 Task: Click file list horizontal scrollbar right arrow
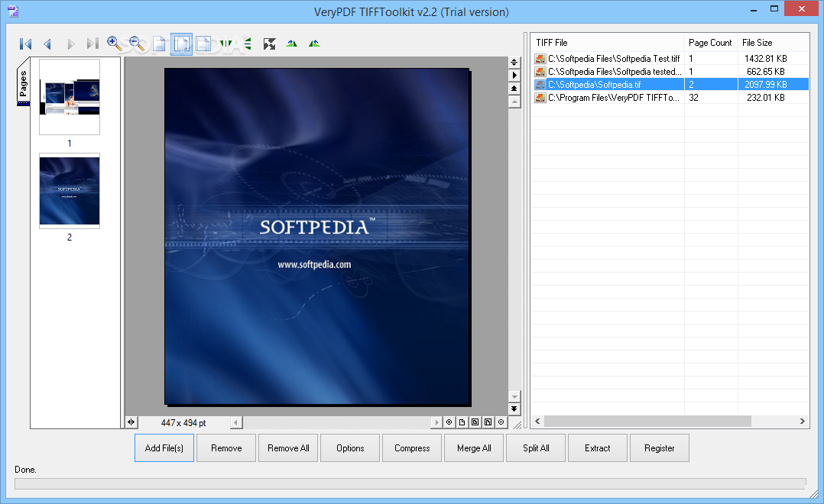click(803, 421)
